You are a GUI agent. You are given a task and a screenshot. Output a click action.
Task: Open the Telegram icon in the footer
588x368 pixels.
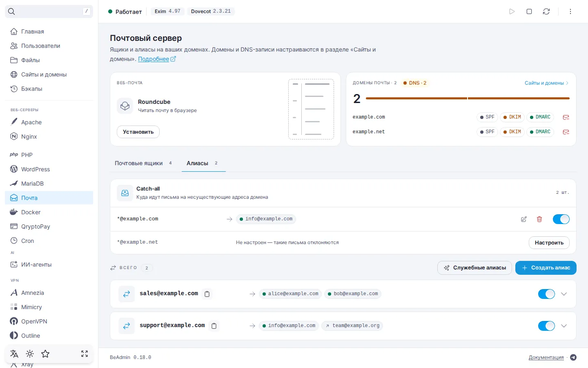tap(573, 357)
